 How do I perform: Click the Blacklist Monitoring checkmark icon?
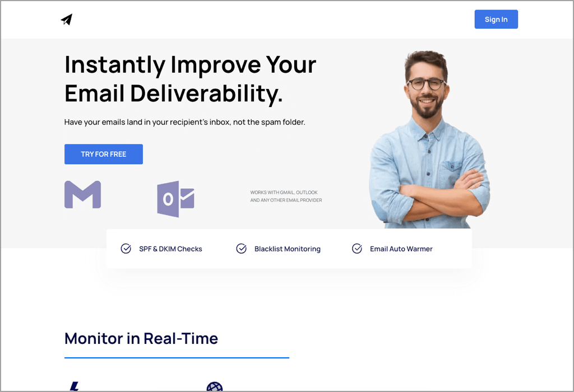pyautogui.click(x=241, y=249)
